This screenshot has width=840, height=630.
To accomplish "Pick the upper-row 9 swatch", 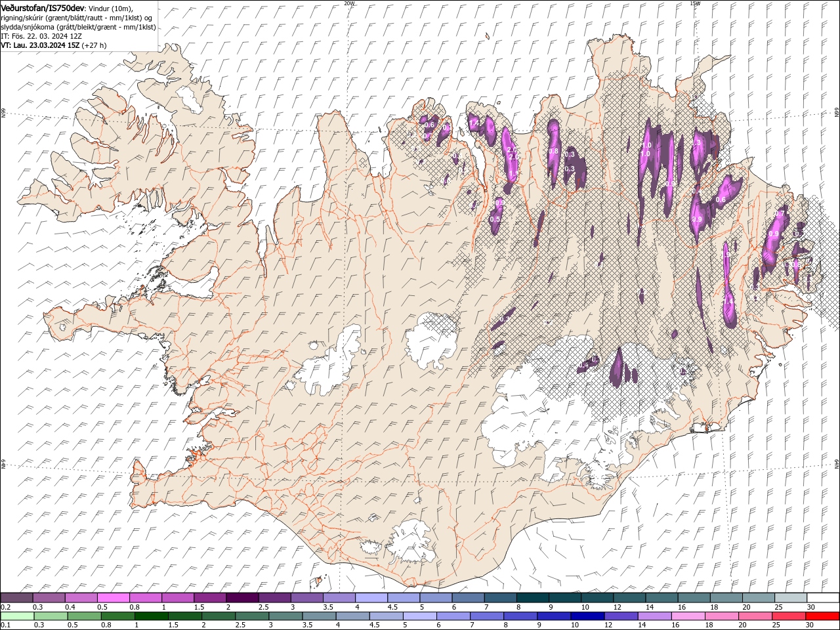I will tap(564, 598).
